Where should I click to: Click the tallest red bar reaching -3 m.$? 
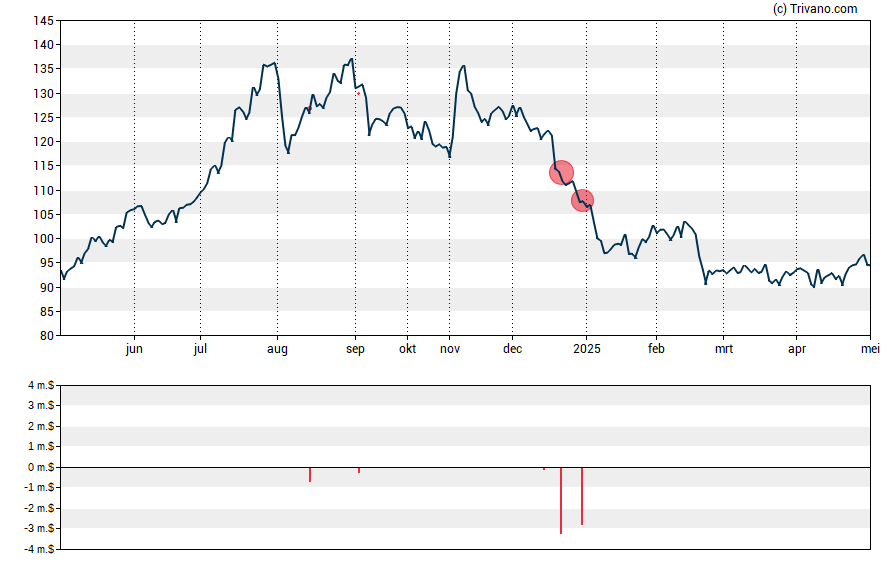coord(561,500)
